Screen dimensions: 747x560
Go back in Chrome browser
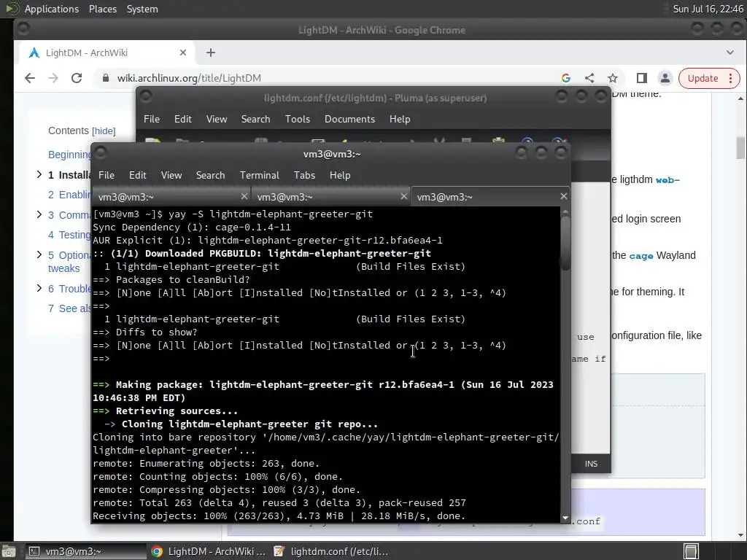coord(29,78)
